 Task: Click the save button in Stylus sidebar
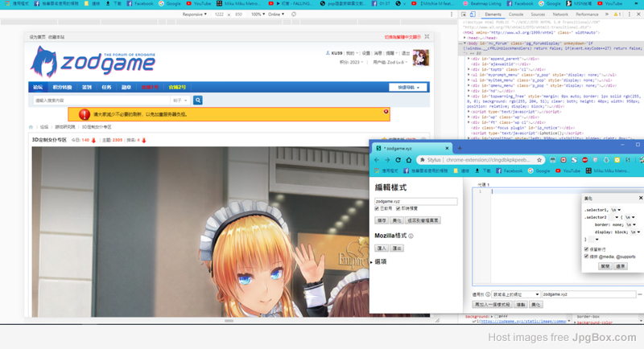pos(382,220)
